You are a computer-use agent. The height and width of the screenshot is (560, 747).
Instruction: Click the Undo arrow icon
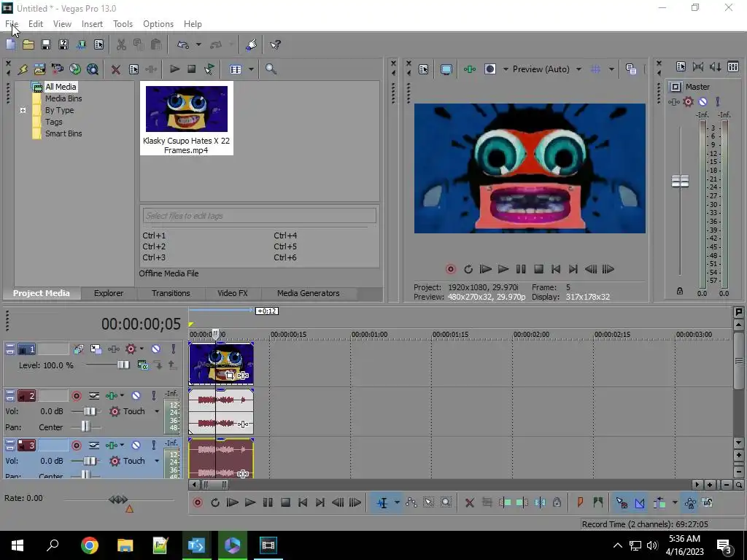point(183,44)
